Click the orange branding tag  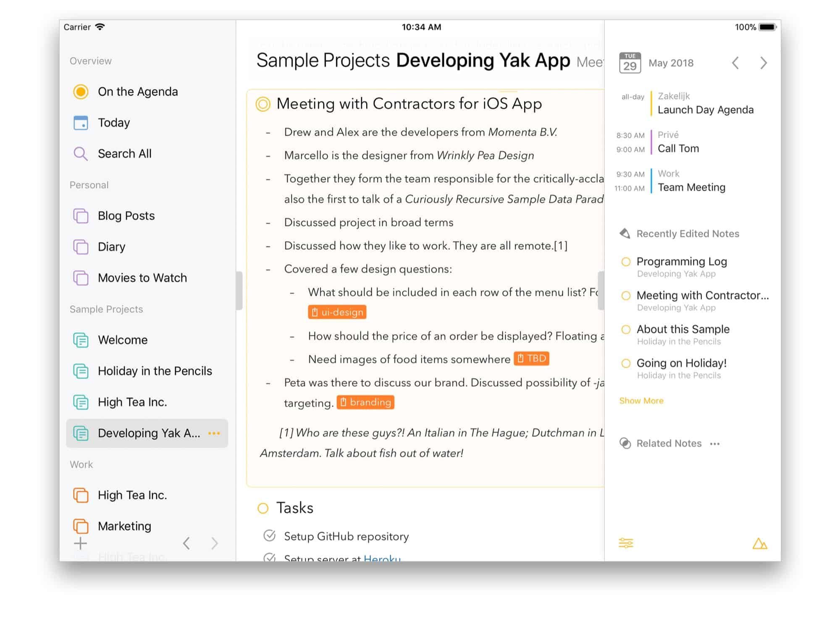pyautogui.click(x=365, y=402)
